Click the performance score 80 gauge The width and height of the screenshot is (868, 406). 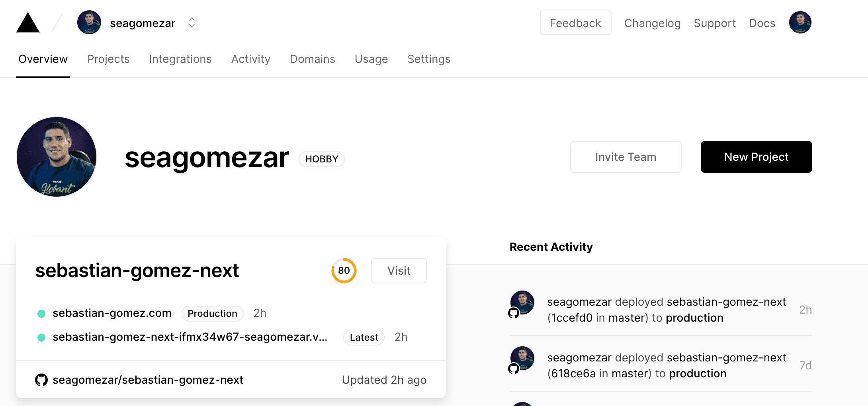[x=344, y=271]
